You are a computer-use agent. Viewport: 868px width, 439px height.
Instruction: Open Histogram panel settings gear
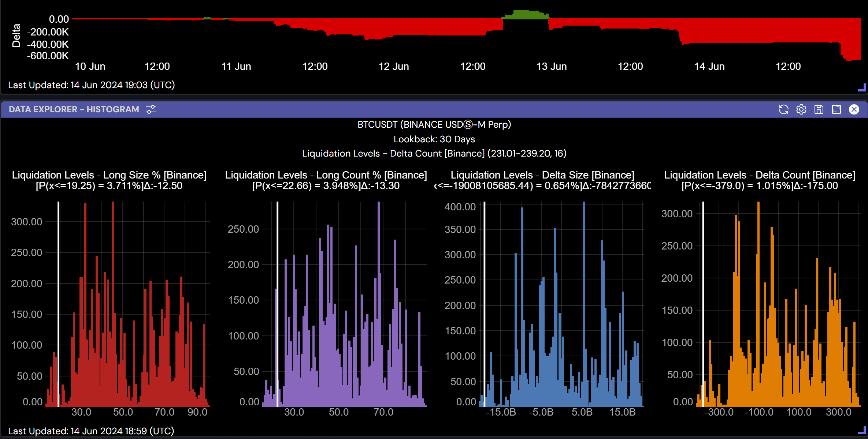click(x=801, y=109)
